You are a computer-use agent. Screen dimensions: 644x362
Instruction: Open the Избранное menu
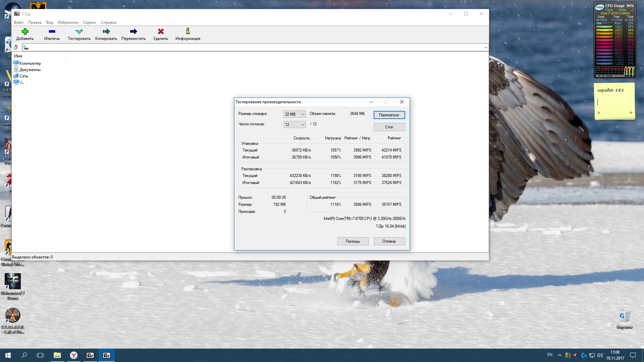click(68, 22)
